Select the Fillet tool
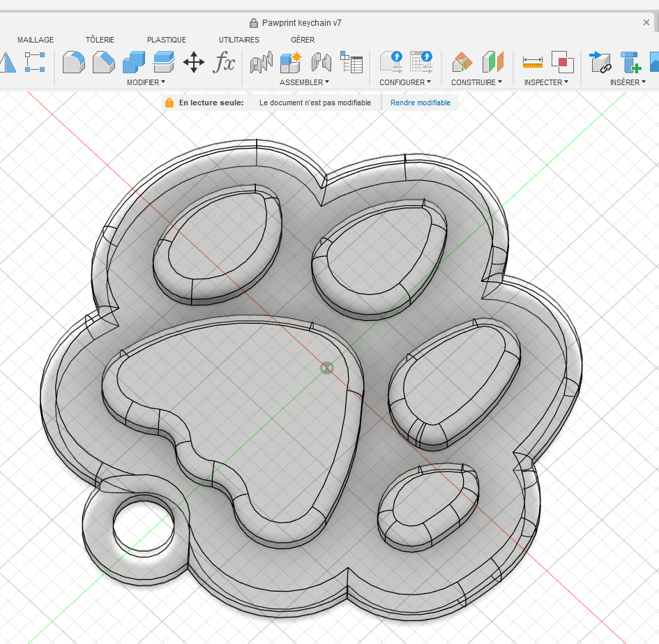The height and width of the screenshot is (644, 659). (73, 62)
